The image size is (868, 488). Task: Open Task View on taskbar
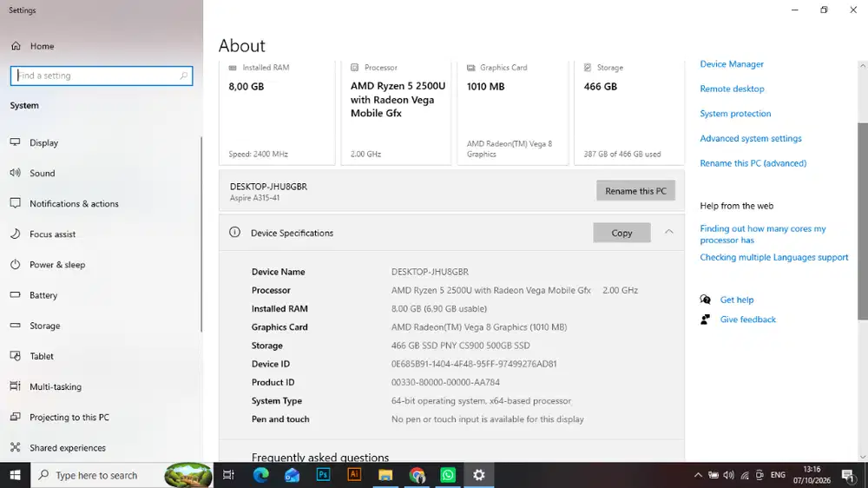point(228,475)
